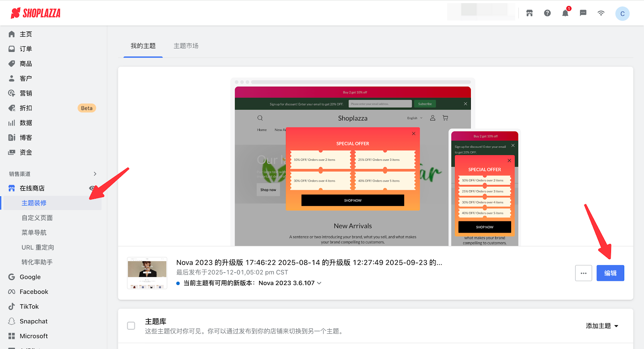Open 折扣 with Beta badge
The width and height of the screenshot is (644, 349).
[26, 108]
